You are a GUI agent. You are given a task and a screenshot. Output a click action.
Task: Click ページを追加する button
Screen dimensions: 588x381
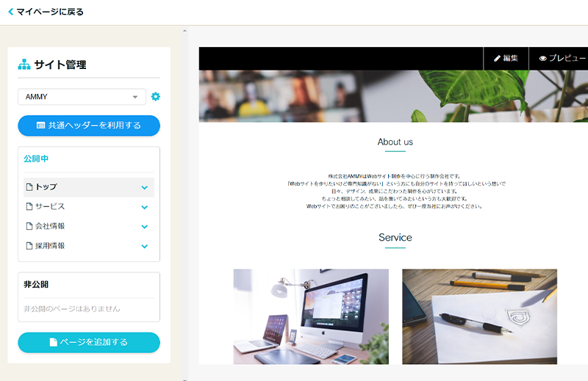pos(89,342)
